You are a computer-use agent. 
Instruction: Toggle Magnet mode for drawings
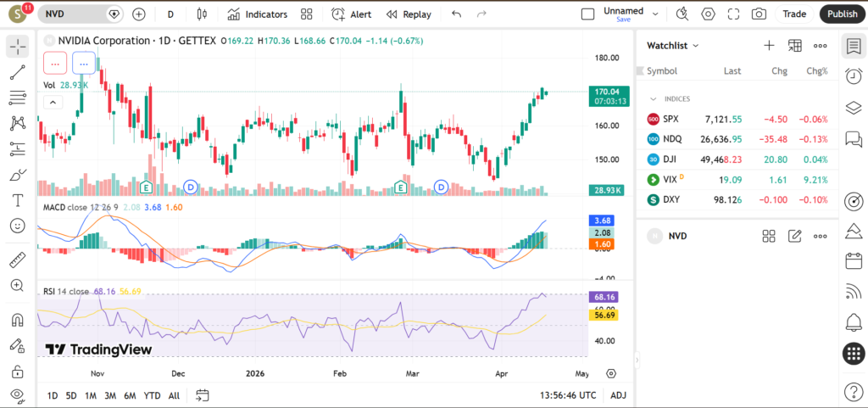coord(18,320)
